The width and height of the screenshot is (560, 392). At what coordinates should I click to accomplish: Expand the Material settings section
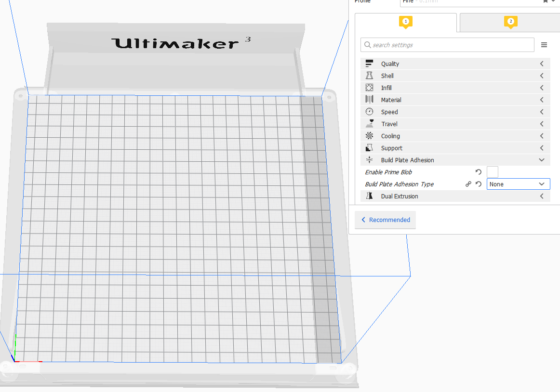(455, 100)
